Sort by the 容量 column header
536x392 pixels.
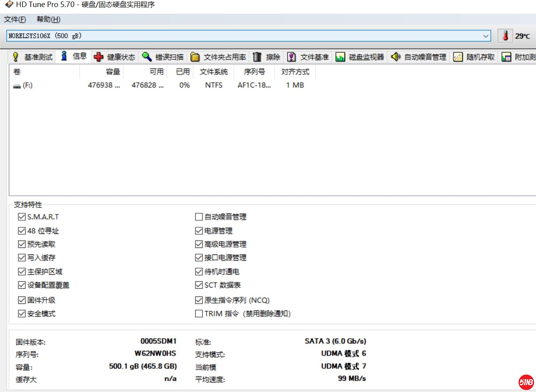pos(113,72)
